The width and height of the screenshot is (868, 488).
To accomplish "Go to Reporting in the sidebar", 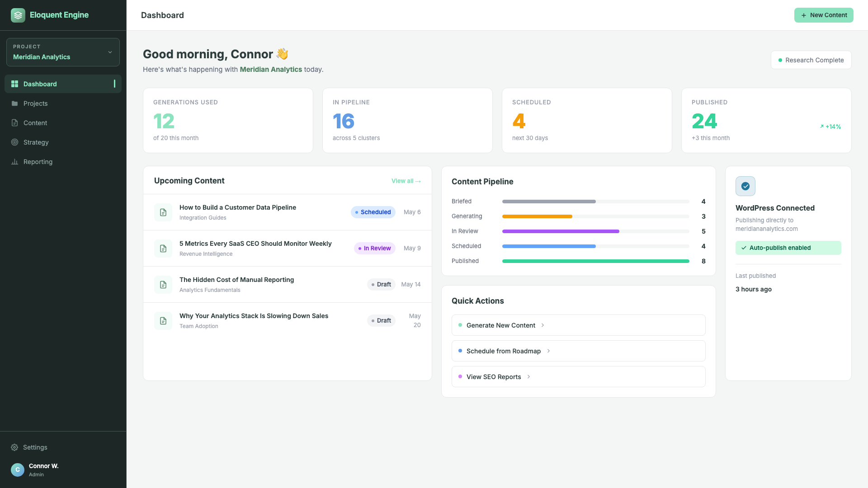I will click(38, 162).
